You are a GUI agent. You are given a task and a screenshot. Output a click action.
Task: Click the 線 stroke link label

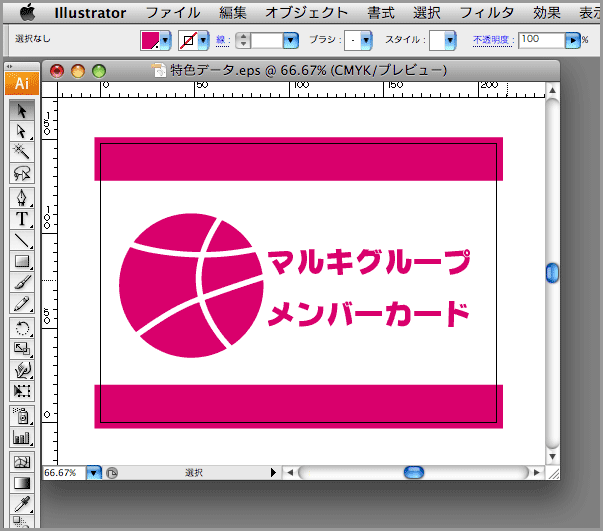(224, 40)
